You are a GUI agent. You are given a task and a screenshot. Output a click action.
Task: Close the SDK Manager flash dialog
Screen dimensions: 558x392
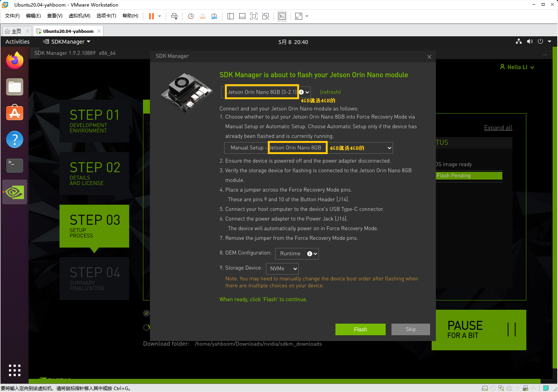[x=429, y=57]
